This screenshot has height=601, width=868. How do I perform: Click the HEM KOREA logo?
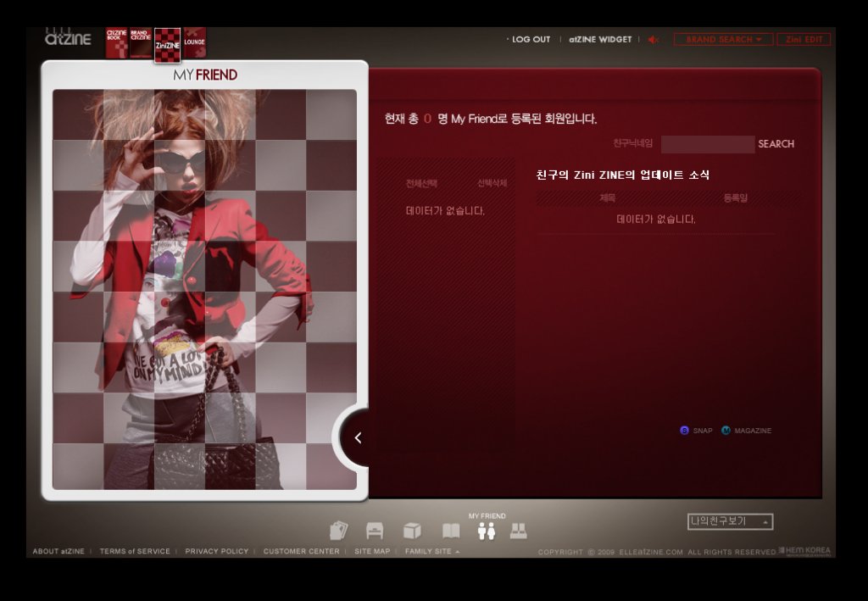(804, 551)
